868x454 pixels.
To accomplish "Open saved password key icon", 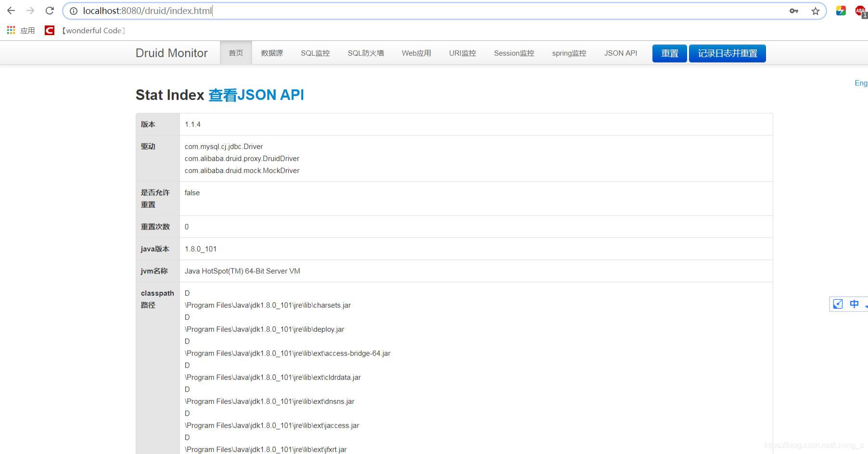I will coord(794,11).
